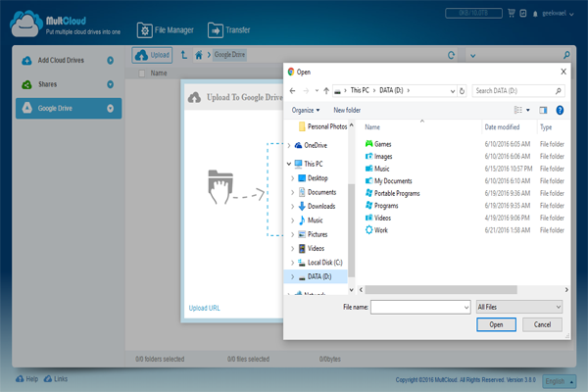Select Desktop in the navigation tree

(313, 178)
